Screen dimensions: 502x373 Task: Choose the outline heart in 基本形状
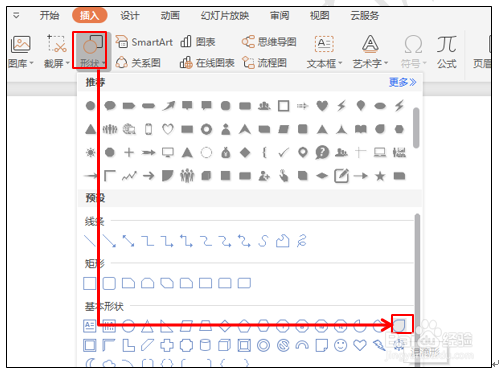(360, 345)
